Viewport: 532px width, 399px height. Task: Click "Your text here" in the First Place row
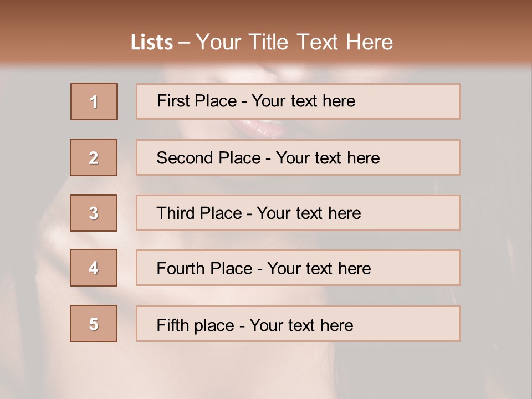point(304,101)
